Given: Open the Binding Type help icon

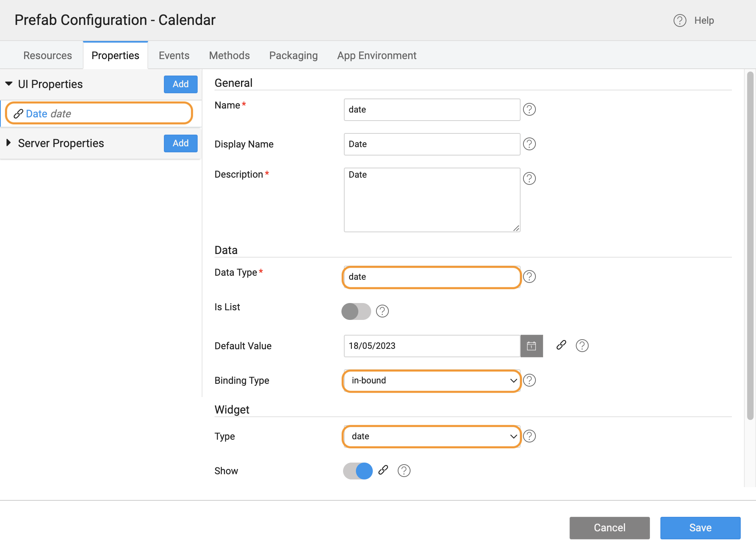Looking at the screenshot, I should tap(529, 381).
